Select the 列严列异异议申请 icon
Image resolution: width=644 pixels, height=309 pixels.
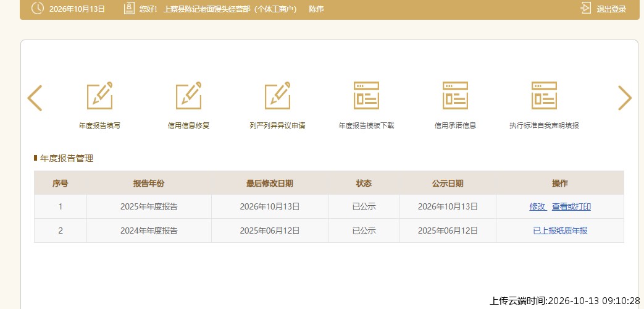[277, 95]
